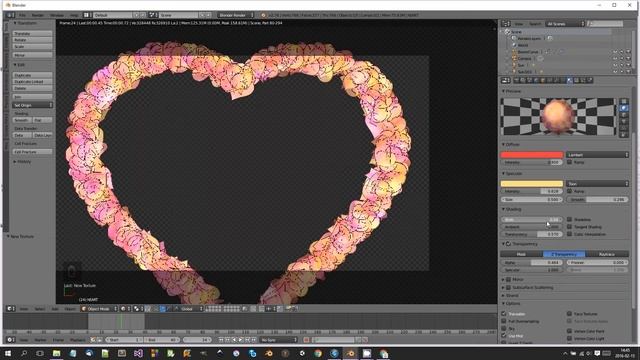Open the Windows Start menu

(8, 353)
